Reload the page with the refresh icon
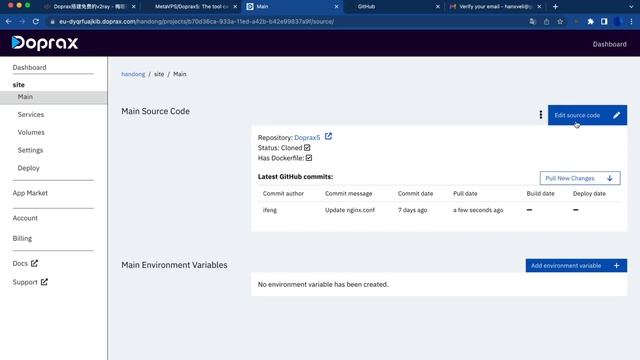 (36, 21)
